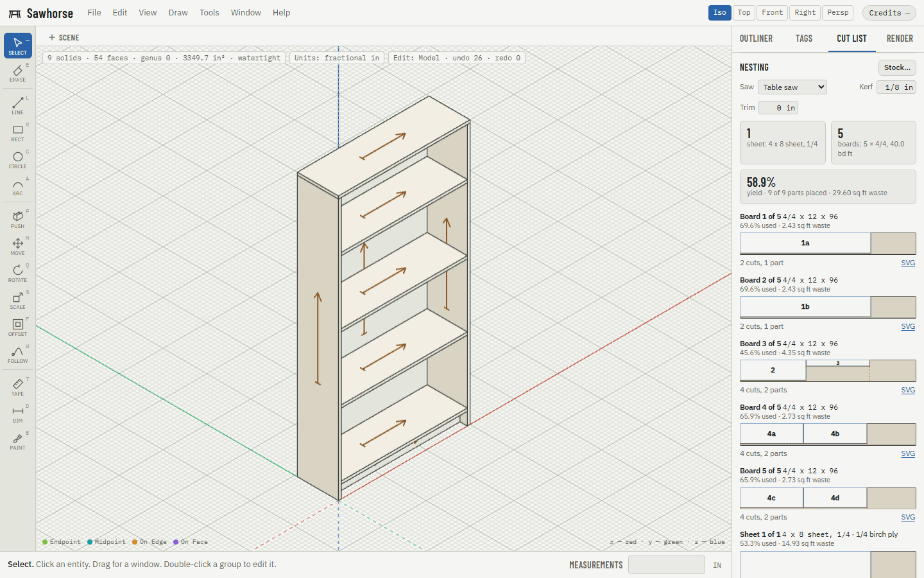Click the Stock... button

[897, 67]
